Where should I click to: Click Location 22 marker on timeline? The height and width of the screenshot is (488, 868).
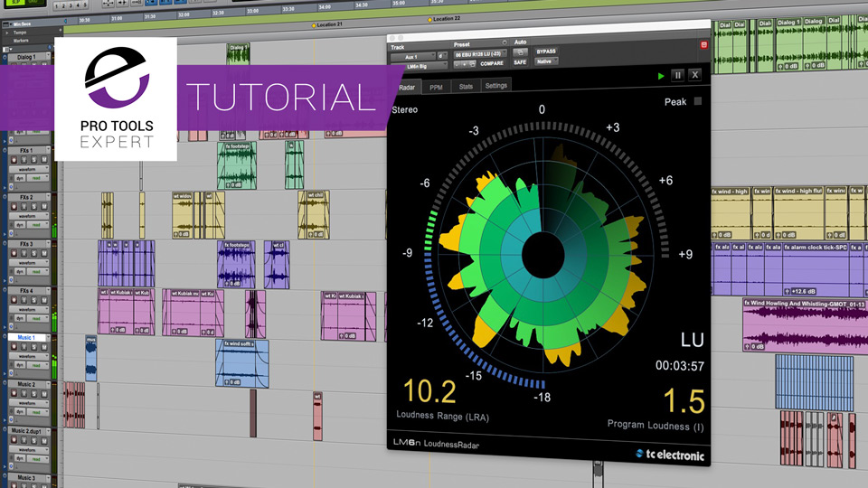pyautogui.click(x=444, y=19)
